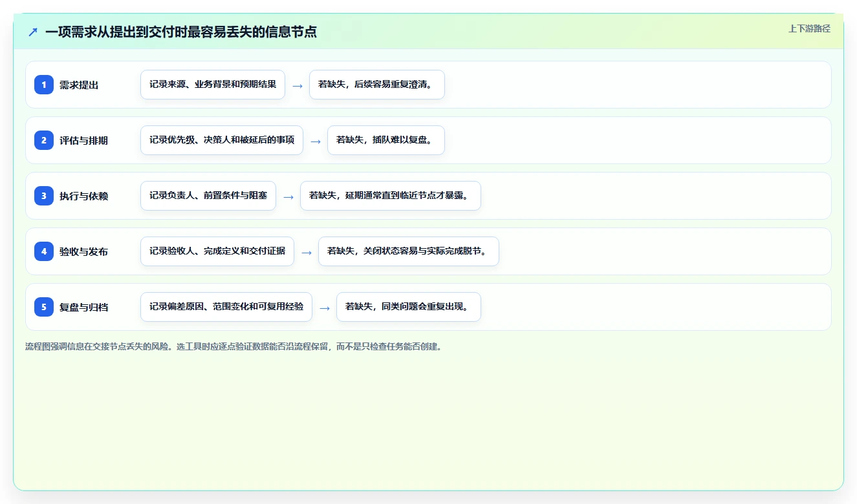Click the diagonal arrow icon beside the title
Image resolution: width=857 pixels, height=504 pixels.
33,32
